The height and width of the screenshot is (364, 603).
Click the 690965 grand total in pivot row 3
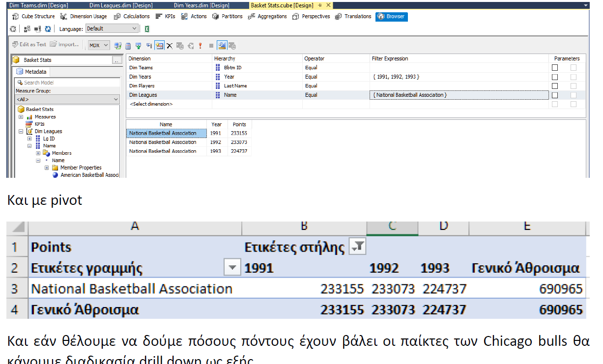click(561, 289)
